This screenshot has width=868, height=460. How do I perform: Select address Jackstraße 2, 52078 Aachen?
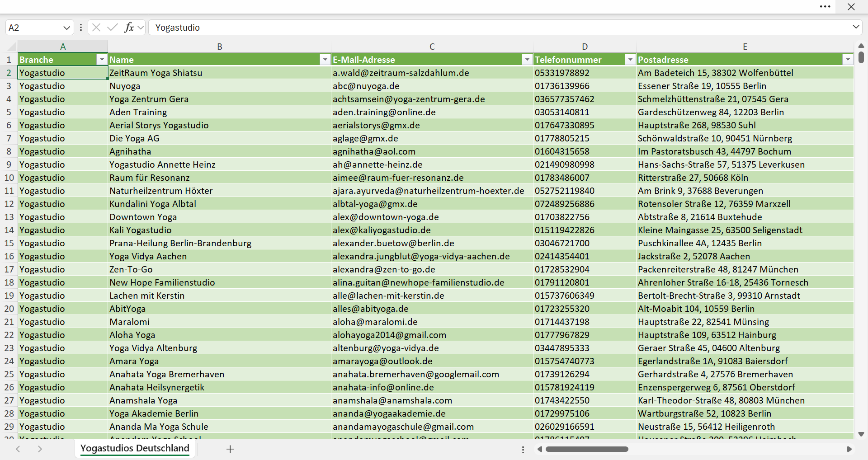point(745,256)
